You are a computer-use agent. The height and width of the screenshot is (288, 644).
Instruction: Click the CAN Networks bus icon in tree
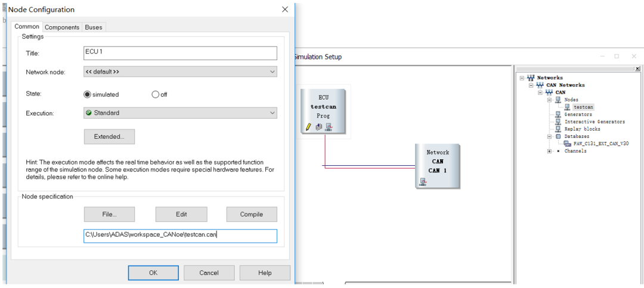click(x=540, y=85)
